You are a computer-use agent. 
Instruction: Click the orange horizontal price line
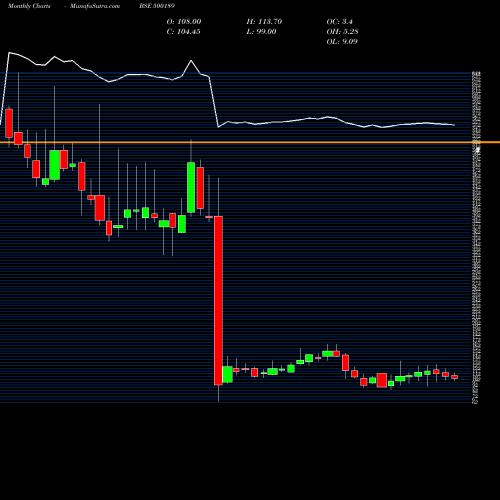pos(250,142)
